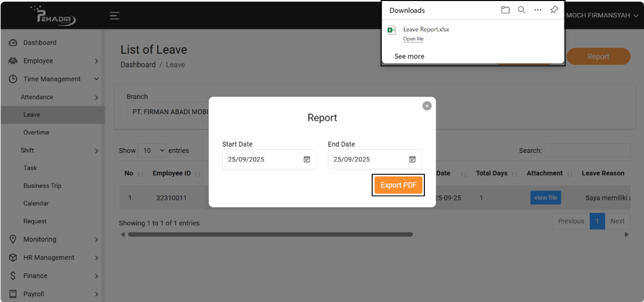
Task: Click the hamburger menu icon in header
Action: (114, 16)
